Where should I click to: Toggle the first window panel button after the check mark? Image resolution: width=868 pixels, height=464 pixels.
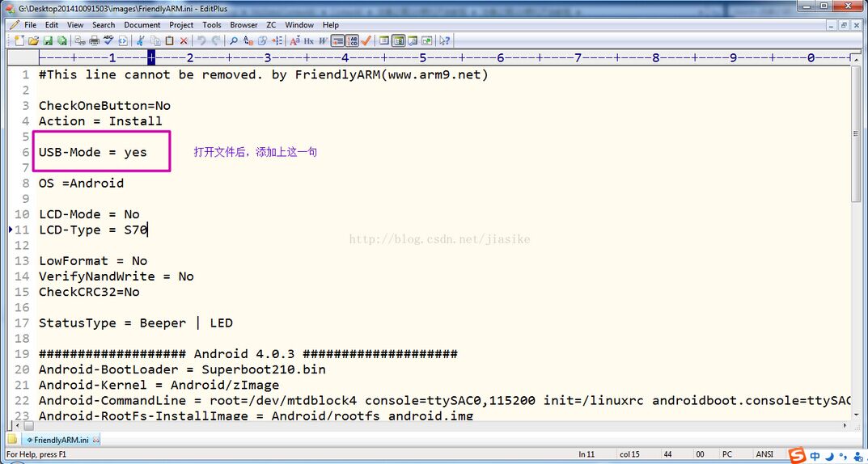[x=384, y=40]
